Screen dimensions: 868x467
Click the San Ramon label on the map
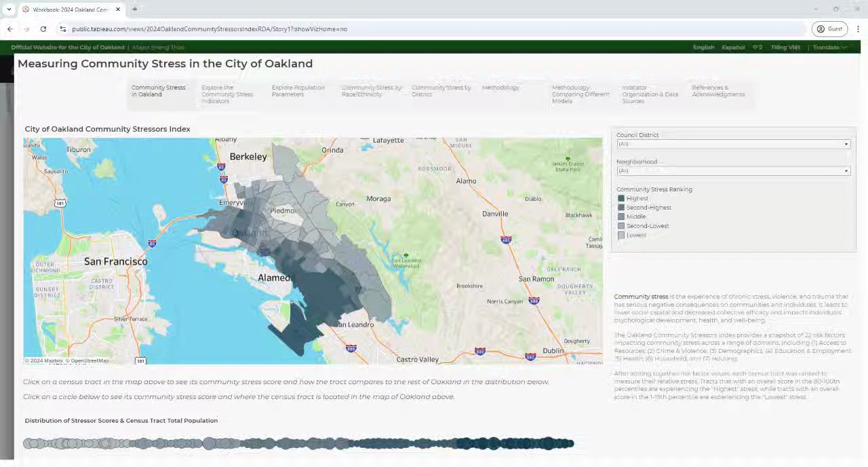[x=536, y=279]
